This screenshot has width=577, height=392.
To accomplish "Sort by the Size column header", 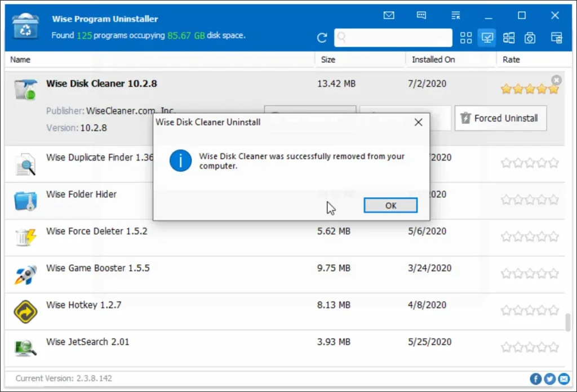I will 328,60.
